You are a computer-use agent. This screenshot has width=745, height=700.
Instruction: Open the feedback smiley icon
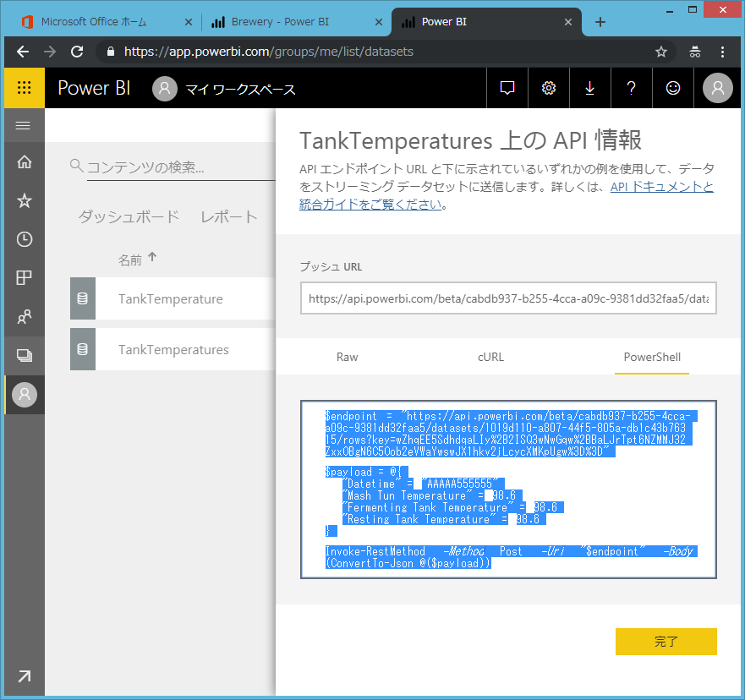pyautogui.click(x=673, y=88)
